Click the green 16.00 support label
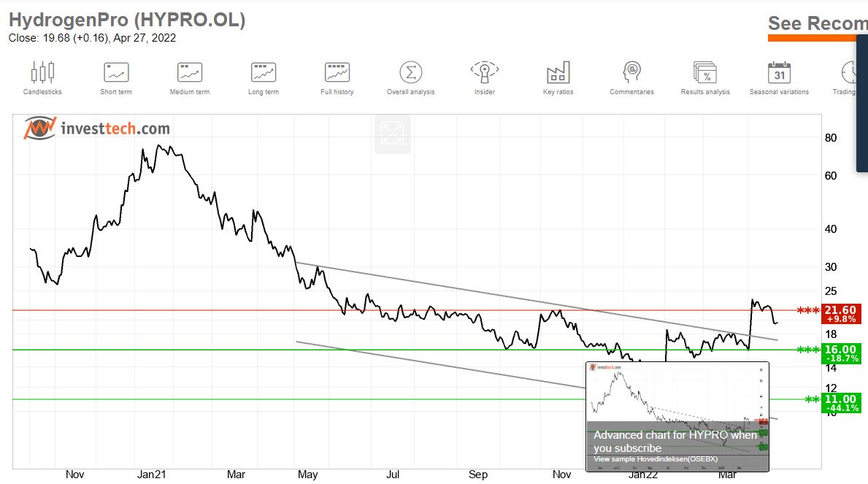 pyautogui.click(x=841, y=353)
